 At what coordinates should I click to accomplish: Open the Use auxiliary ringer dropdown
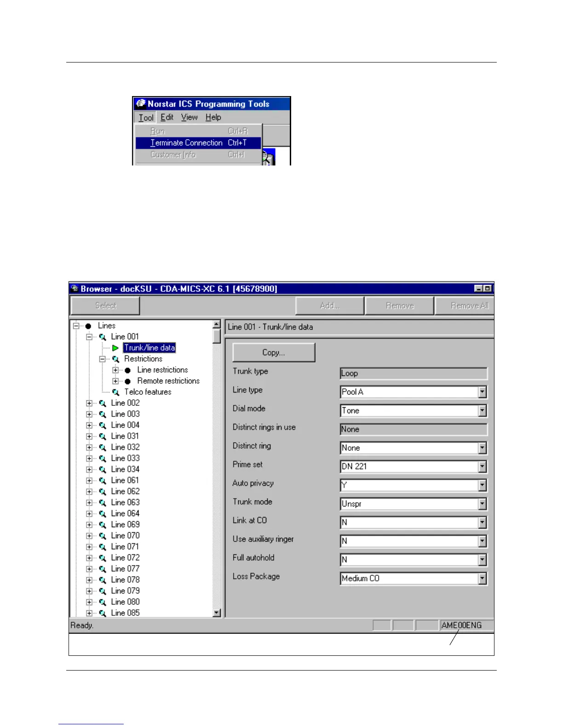(x=482, y=541)
